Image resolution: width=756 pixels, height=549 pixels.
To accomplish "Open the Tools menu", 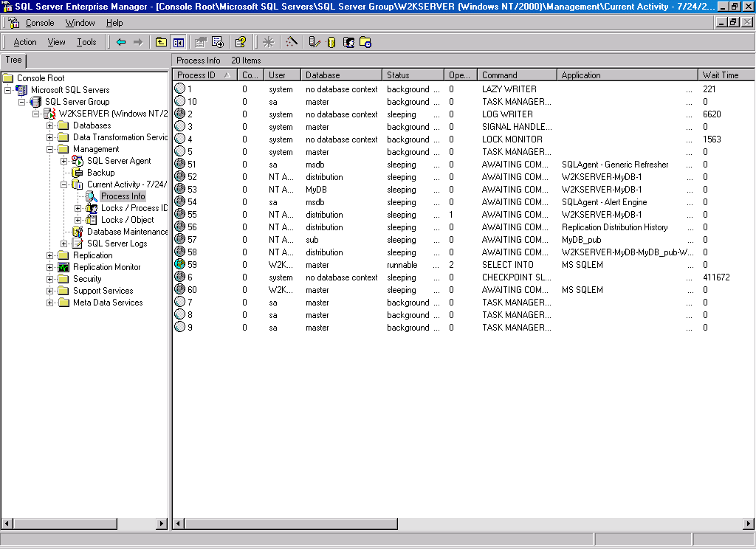I will click(86, 42).
